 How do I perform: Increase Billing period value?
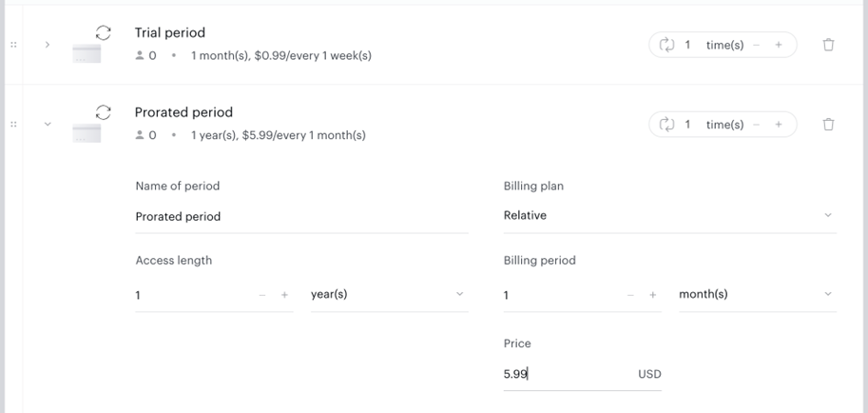click(652, 295)
